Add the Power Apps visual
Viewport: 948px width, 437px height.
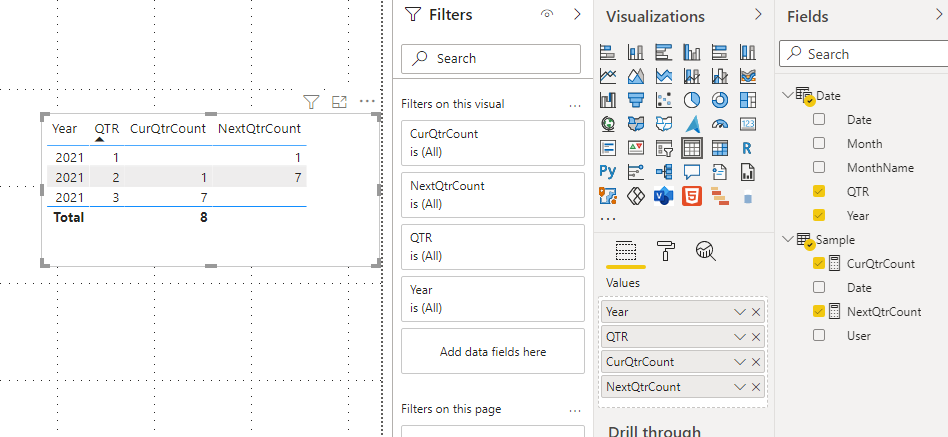(635, 196)
